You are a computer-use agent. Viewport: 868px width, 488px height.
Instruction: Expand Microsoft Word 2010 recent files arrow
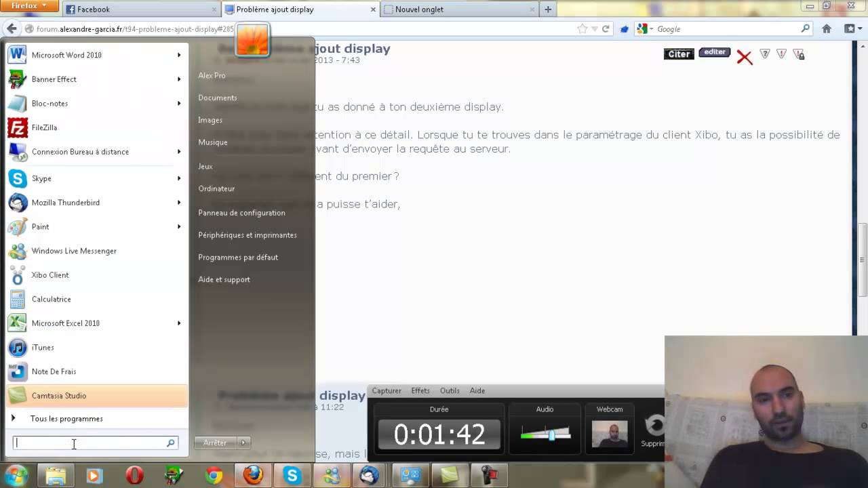179,55
